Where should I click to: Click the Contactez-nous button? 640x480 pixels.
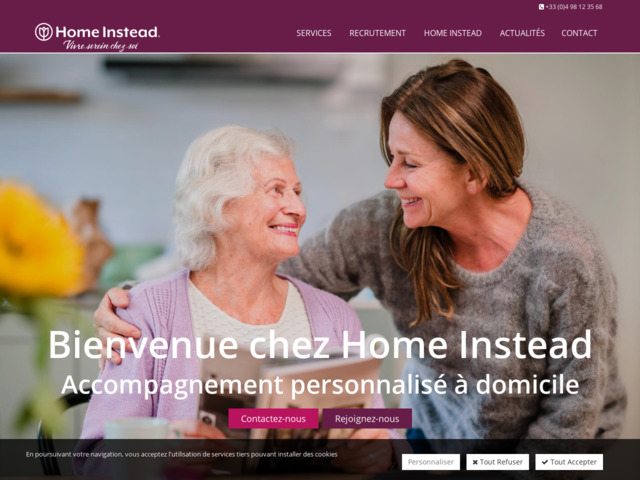coord(273,419)
